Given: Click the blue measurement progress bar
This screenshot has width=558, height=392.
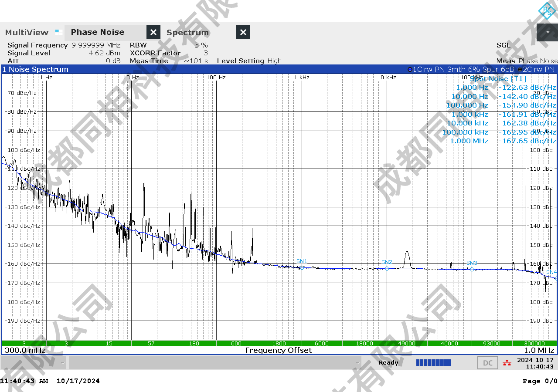Looking at the screenshot, I should pyautogui.click(x=433, y=362).
